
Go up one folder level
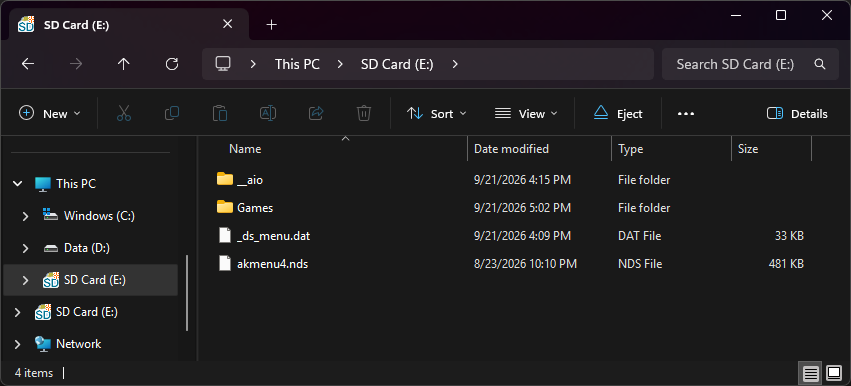124,64
